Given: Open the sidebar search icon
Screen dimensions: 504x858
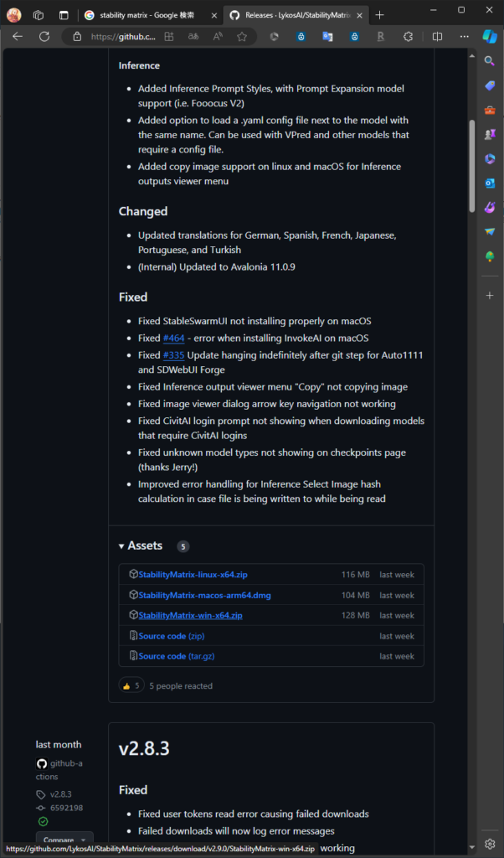Looking at the screenshot, I should (490, 60).
